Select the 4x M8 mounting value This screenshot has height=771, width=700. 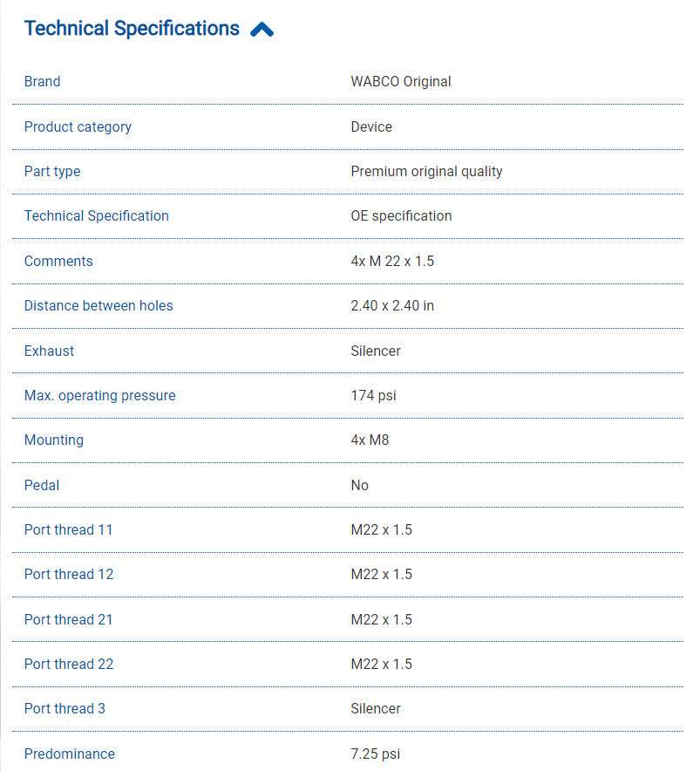pos(370,440)
